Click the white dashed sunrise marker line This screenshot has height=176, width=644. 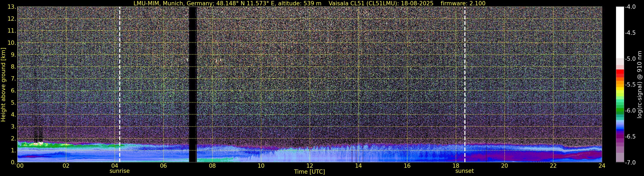point(120,85)
